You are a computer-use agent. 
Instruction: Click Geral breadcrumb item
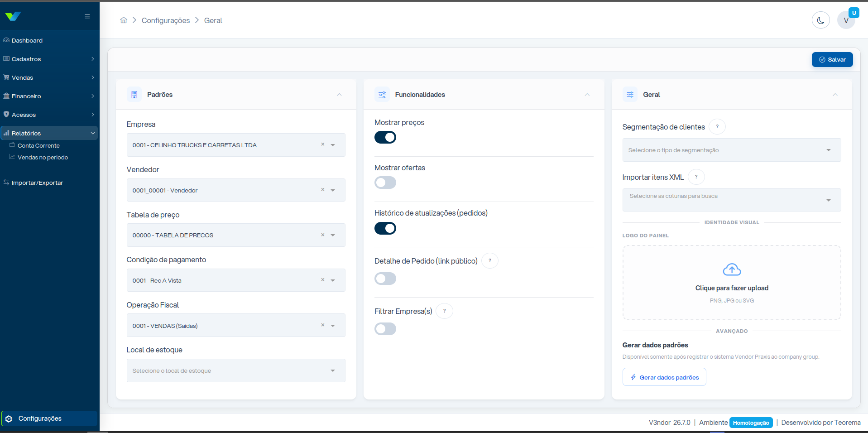pos(213,20)
